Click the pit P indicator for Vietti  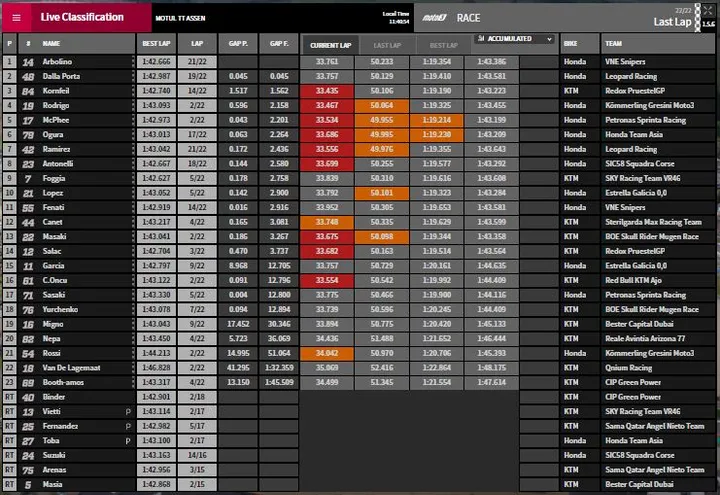coord(128,412)
